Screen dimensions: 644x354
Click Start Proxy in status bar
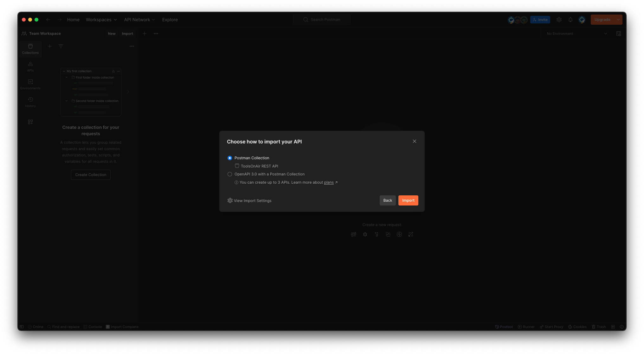coord(551,327)
